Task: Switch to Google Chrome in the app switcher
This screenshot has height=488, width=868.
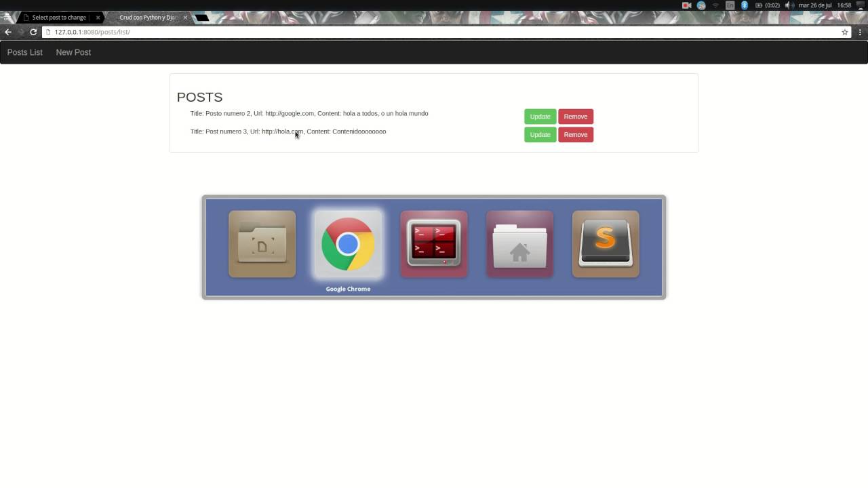Action: coord(348,244)
